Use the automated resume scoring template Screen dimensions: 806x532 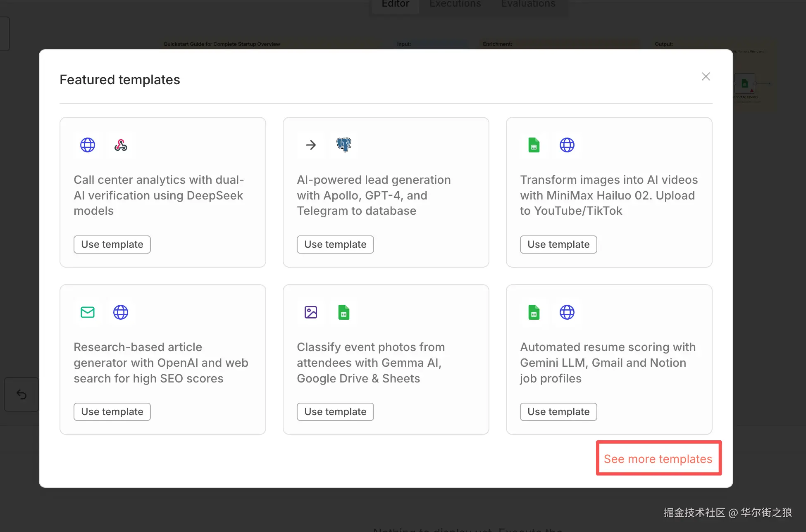(558, 412)
